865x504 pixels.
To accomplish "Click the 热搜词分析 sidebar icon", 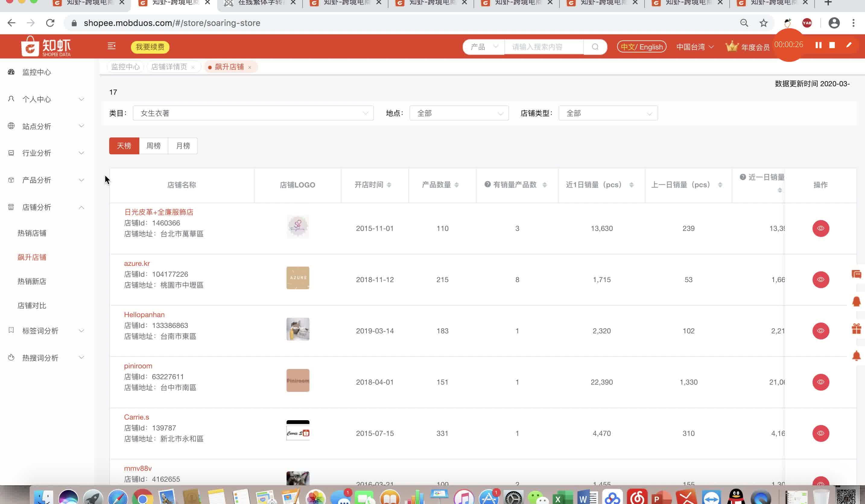I will click(x=11, y=358).
